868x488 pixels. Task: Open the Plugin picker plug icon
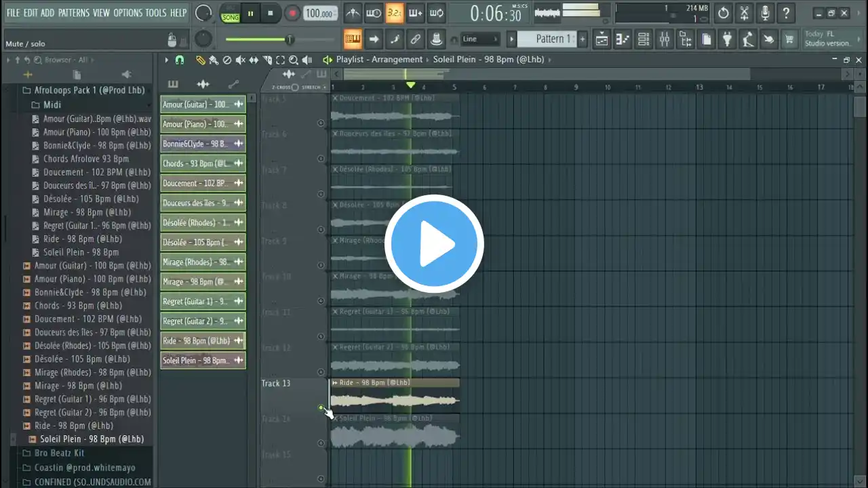pos(726,39)
